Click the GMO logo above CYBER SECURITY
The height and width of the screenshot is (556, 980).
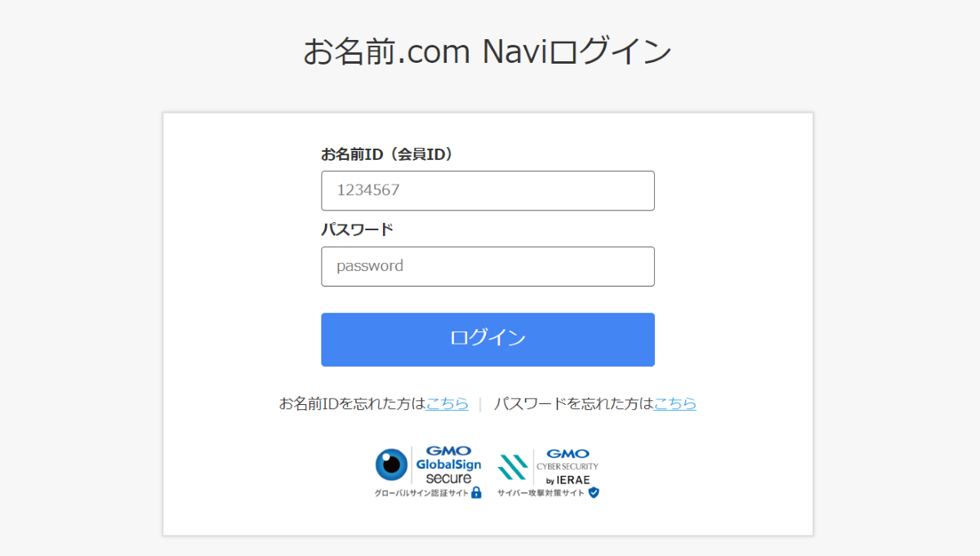click(568, 454)
